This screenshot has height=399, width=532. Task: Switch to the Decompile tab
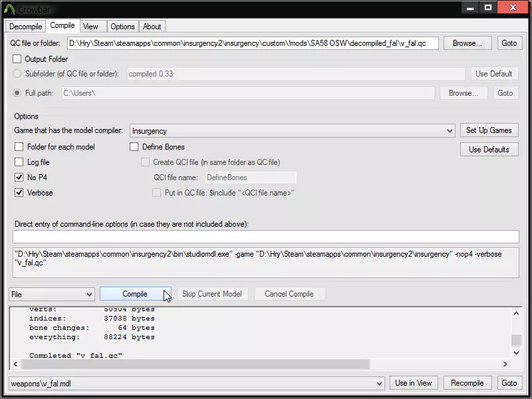(x=25, y=27)
